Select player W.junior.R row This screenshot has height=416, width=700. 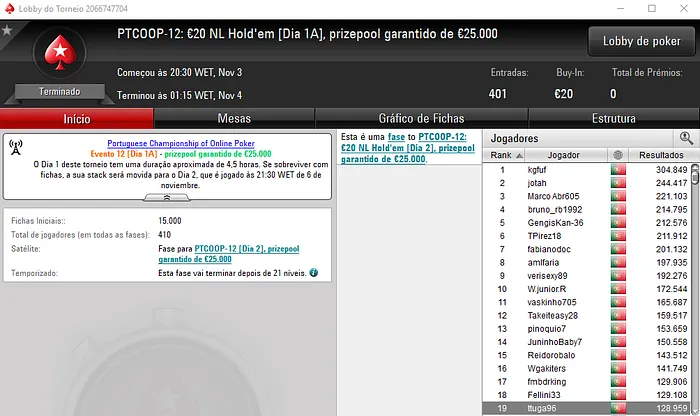coord(587,289)
